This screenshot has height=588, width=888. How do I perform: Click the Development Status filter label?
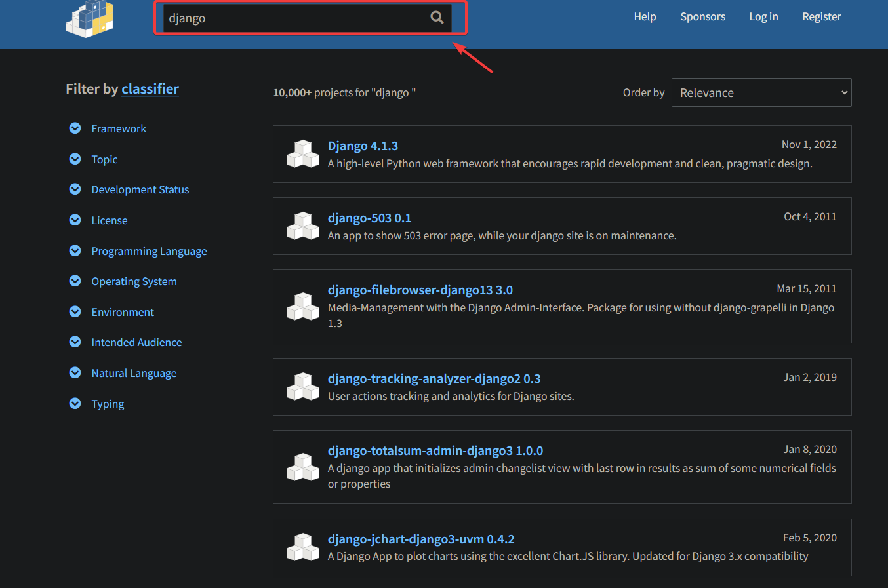[140, 189]
